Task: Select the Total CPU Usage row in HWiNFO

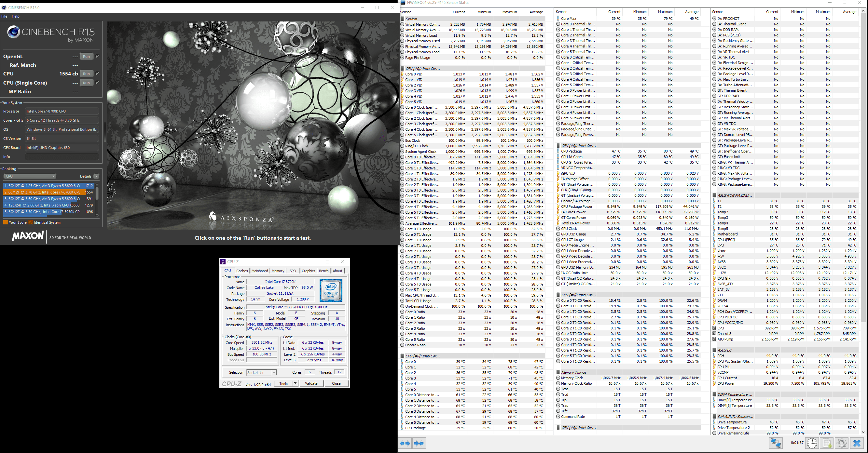Action: (x=473, y=301)
